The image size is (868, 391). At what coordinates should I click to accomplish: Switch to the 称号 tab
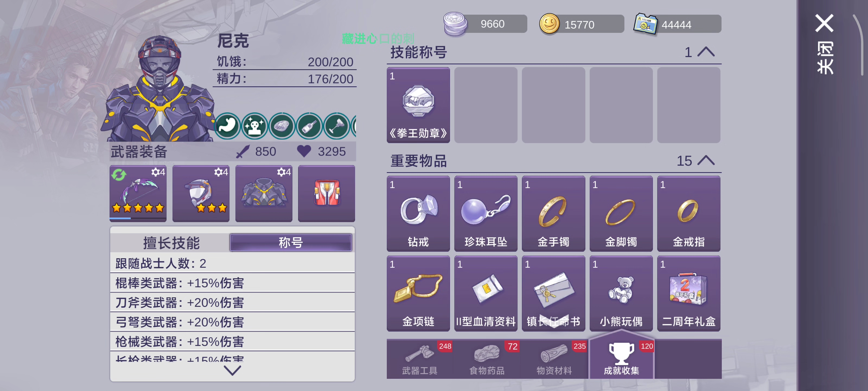coord(291,242)
